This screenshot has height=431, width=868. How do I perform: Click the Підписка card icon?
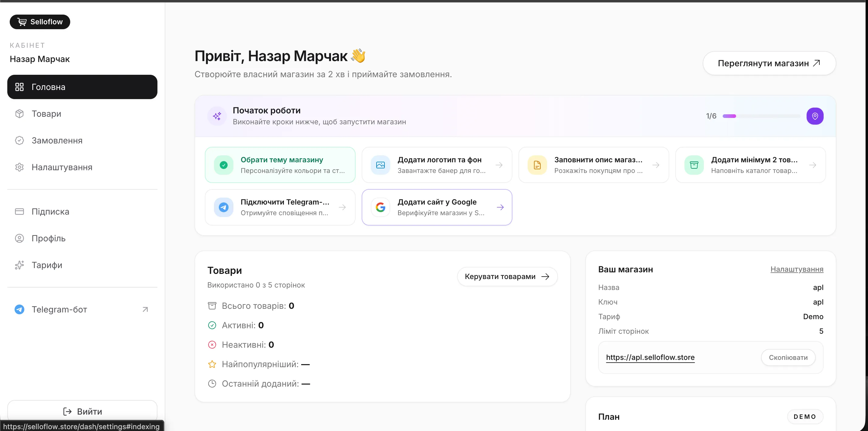(x=19, y=212)
